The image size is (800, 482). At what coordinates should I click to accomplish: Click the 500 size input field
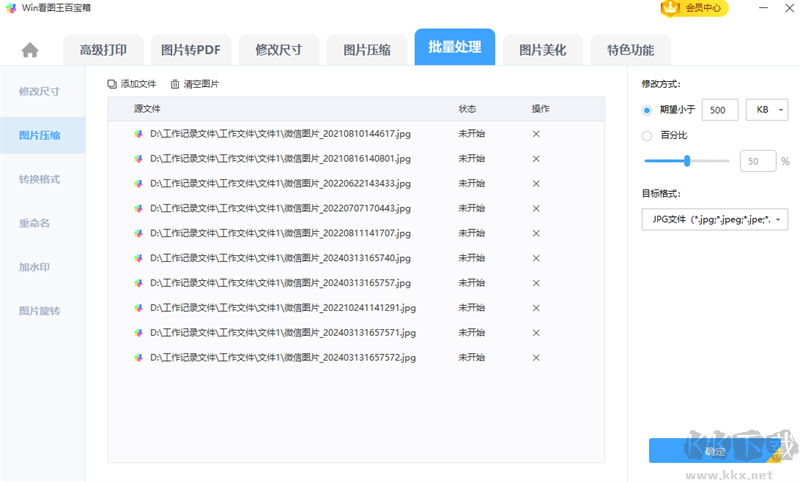(720, 109)
